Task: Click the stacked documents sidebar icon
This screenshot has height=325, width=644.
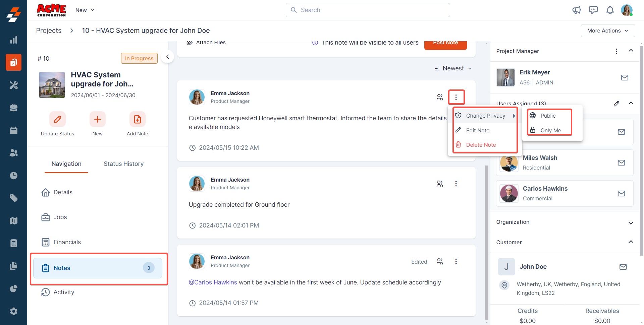Action: pyautogui.click(x=13, y=266)
